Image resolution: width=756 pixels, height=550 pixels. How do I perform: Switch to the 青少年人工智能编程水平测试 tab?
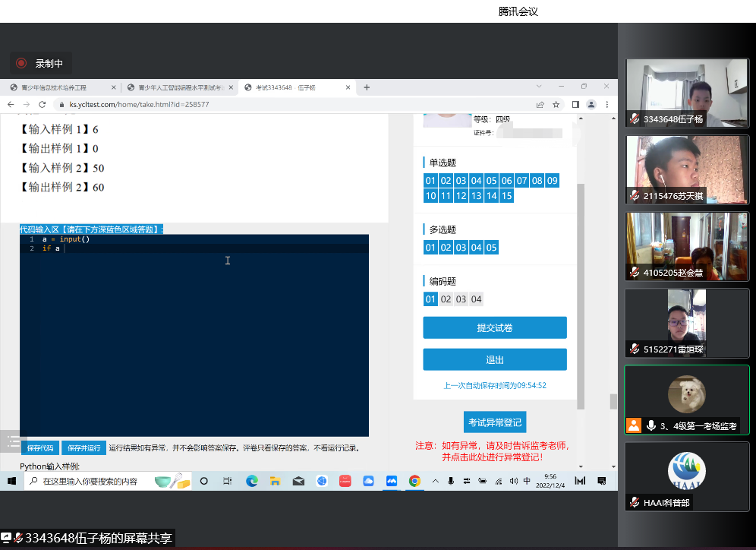point(179,87)
